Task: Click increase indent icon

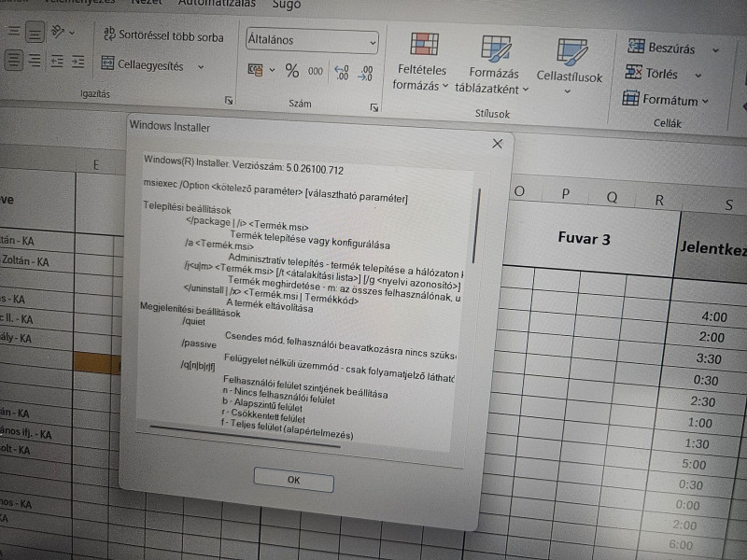Action: (x=78, y=62)
